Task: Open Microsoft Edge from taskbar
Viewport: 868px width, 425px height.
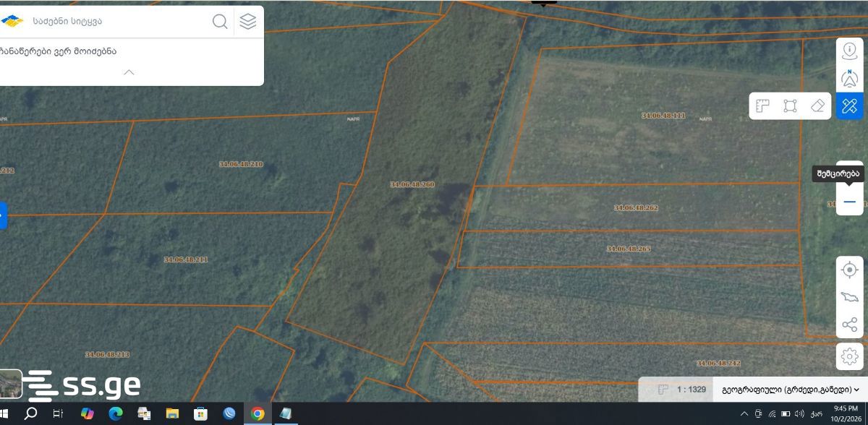Action: click(116, 414)
